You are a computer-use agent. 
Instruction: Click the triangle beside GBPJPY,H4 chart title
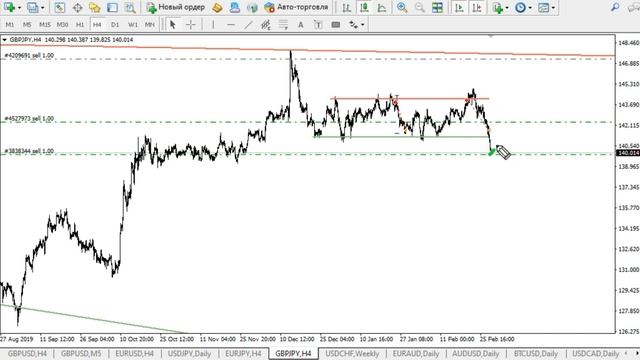(4, 40)
